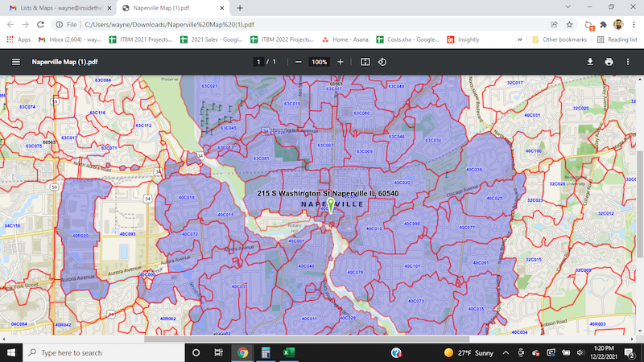Print the PDF document
Viewport: 644px width, 362px height.
[x=609, y=62]
